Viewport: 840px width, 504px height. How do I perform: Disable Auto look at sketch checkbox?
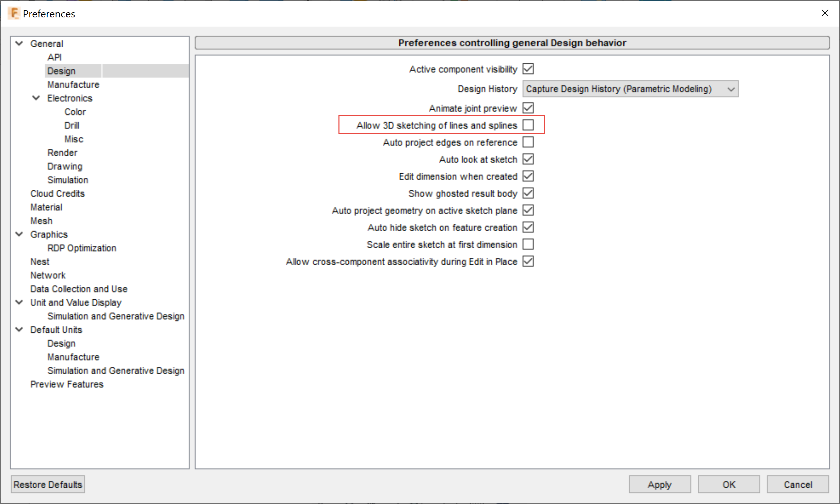[528, 159]
